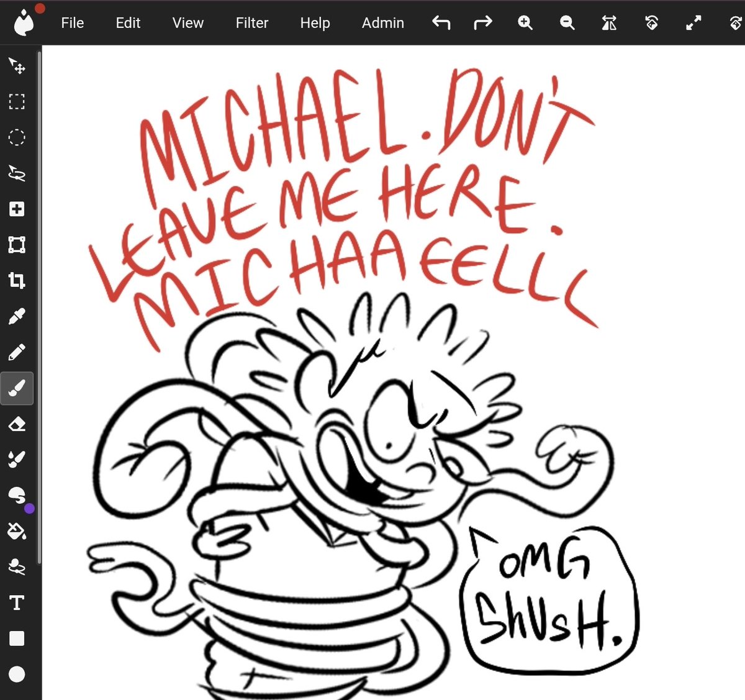Select the Smudge tool

pyautogui.click(x=17, y=495)
